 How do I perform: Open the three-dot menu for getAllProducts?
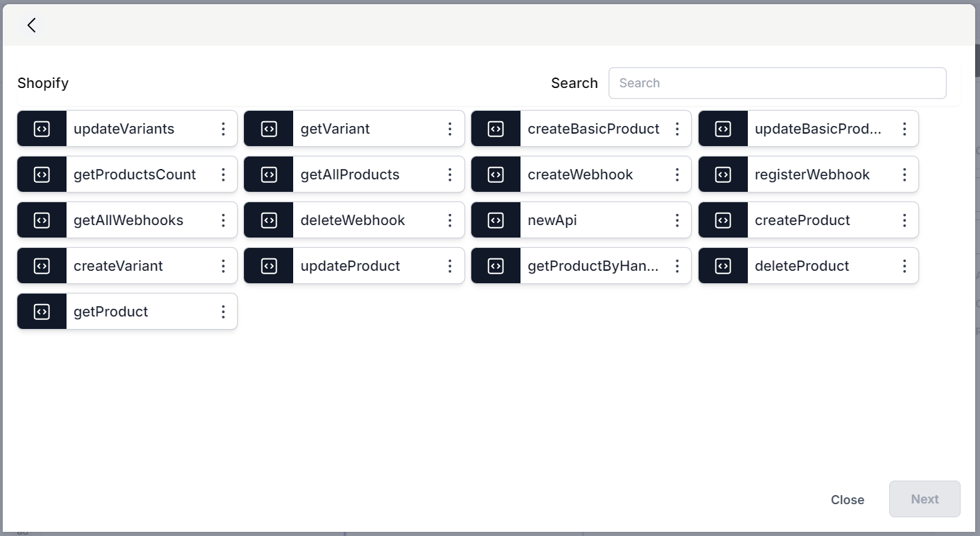tap(450, 175)
